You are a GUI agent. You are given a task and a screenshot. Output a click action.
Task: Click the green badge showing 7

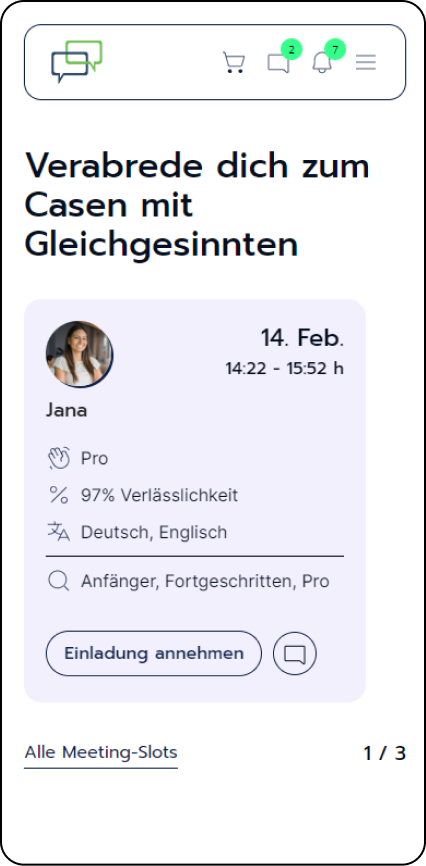[335, 50]
